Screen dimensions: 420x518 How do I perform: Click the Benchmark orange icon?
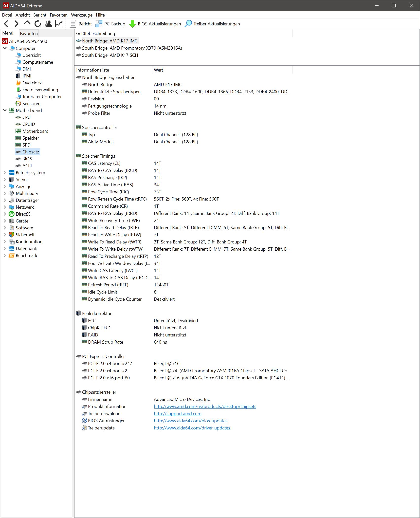tap(12, 255)
